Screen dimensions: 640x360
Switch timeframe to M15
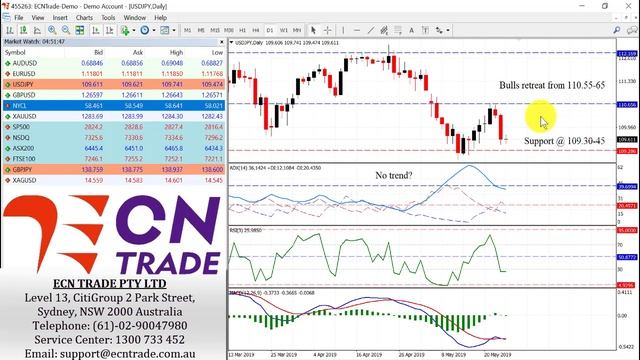(215, 30)
